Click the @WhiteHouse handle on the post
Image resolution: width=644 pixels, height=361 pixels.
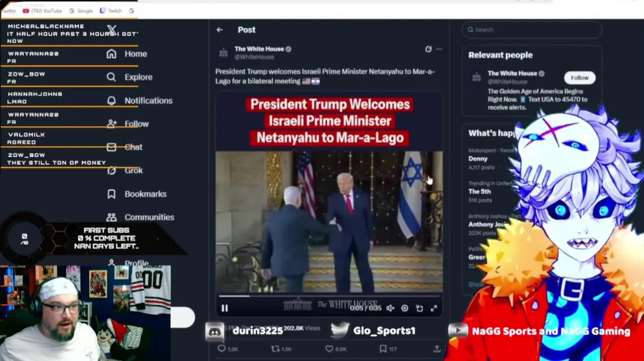pyautogui.click(x=254, y=57)
